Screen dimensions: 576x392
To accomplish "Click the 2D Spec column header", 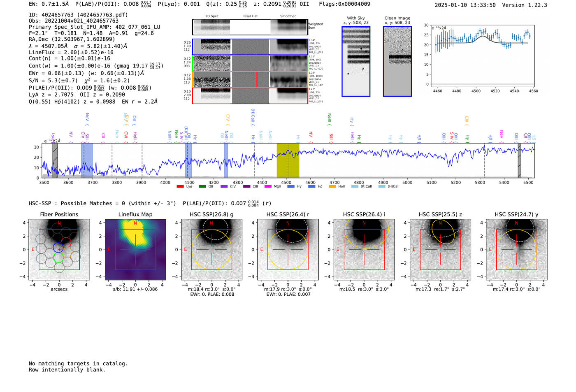I will (x=212, y=16).
